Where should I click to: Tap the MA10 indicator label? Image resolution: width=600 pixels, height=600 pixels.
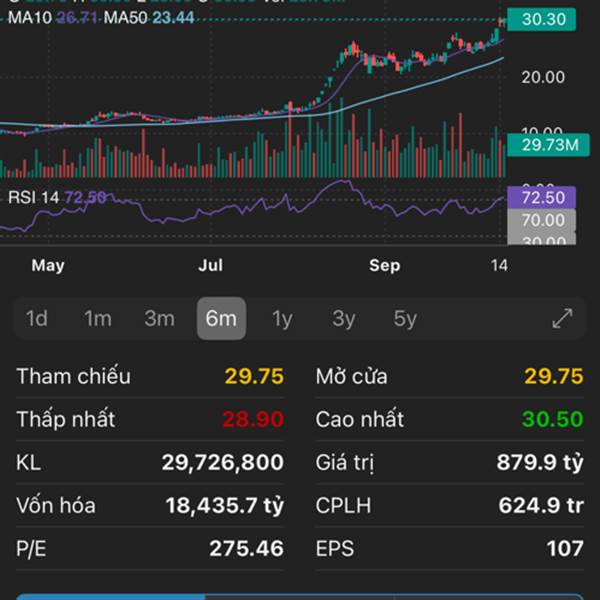(50, 18)
